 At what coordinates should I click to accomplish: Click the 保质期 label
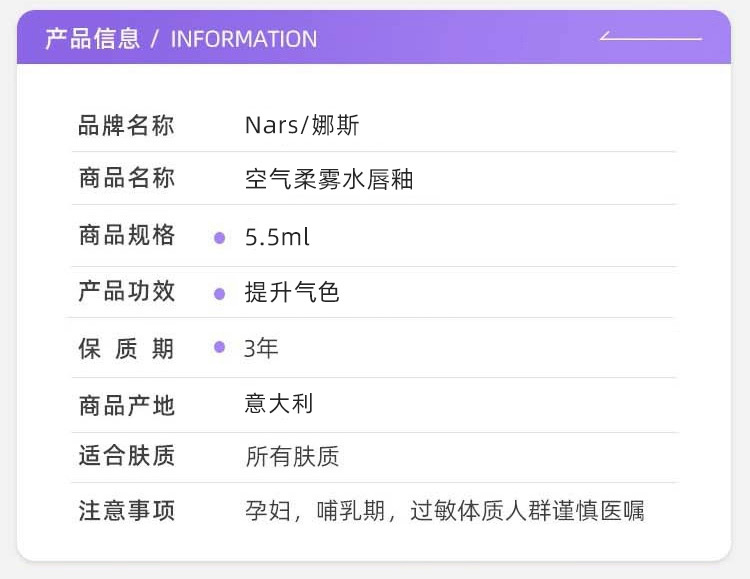click(x=126, y=349)
